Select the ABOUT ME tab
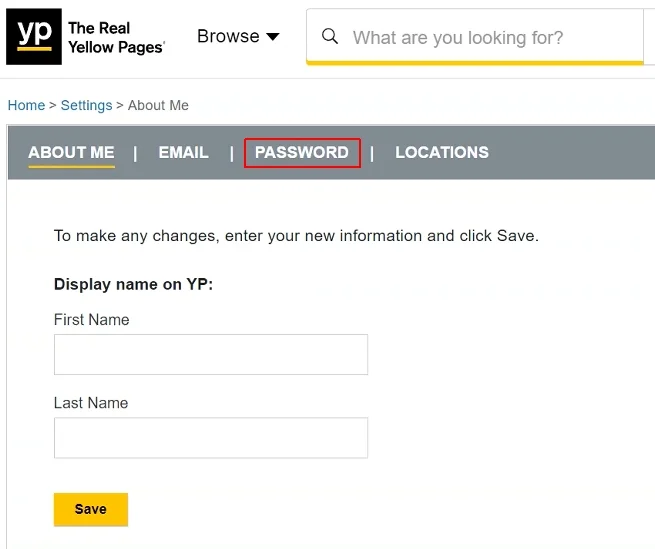Image resolution: width=655 pixels, height=549 pixels. pos(71,153)
